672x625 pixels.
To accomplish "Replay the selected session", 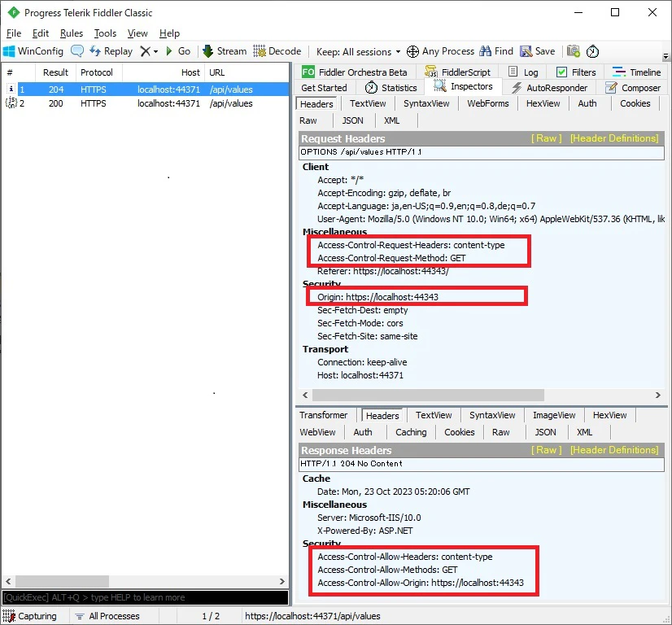I will [111, 51].
